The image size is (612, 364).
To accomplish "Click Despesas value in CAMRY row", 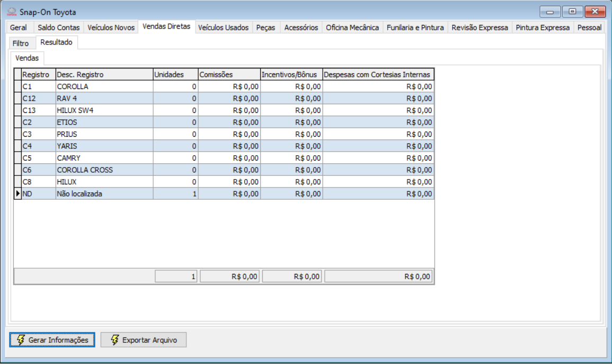I will pos(378,158).
